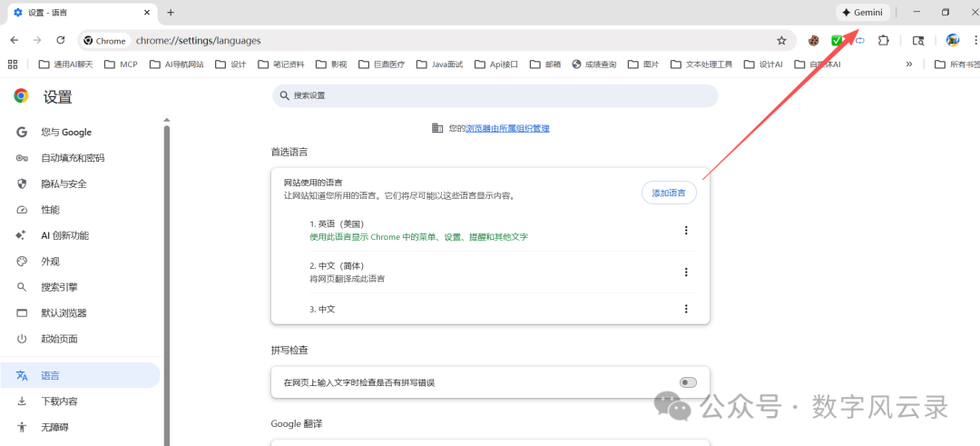Select 语言 in settings sidebar
The height and width of the screenshot is (446, 980).
80,375
